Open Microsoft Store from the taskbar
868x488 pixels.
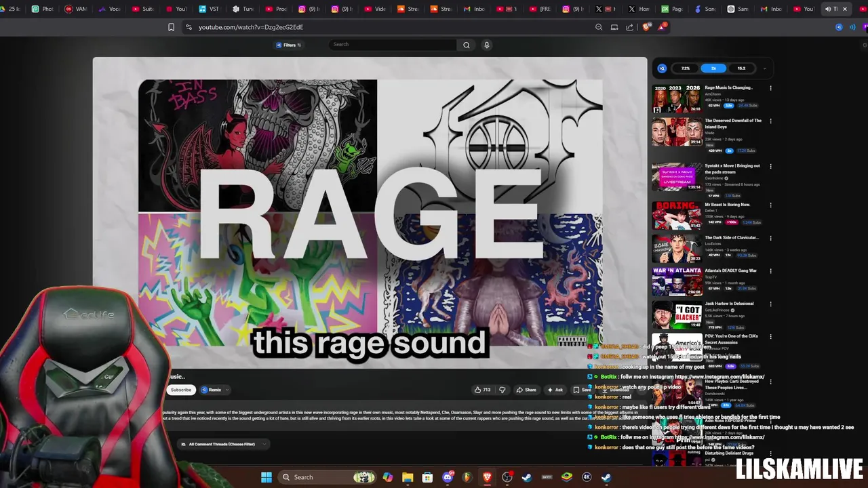[x=427, y=477]
